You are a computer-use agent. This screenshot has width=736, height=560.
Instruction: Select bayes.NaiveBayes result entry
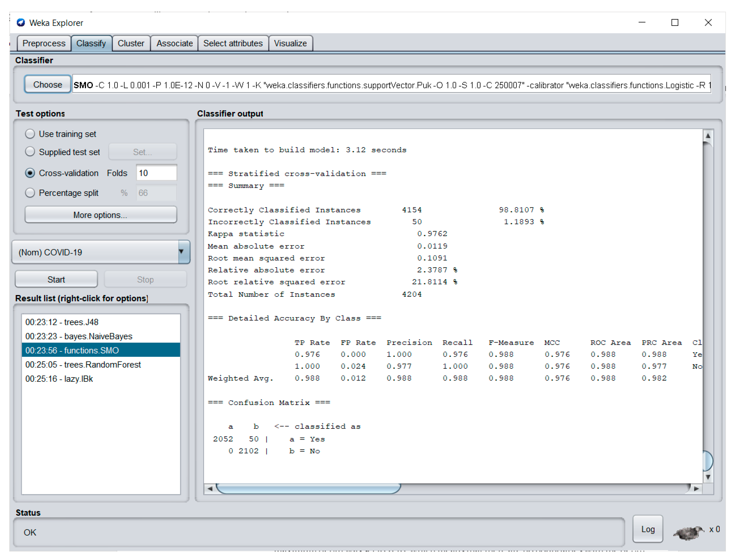pyautogui.click(x=79, y=336)
